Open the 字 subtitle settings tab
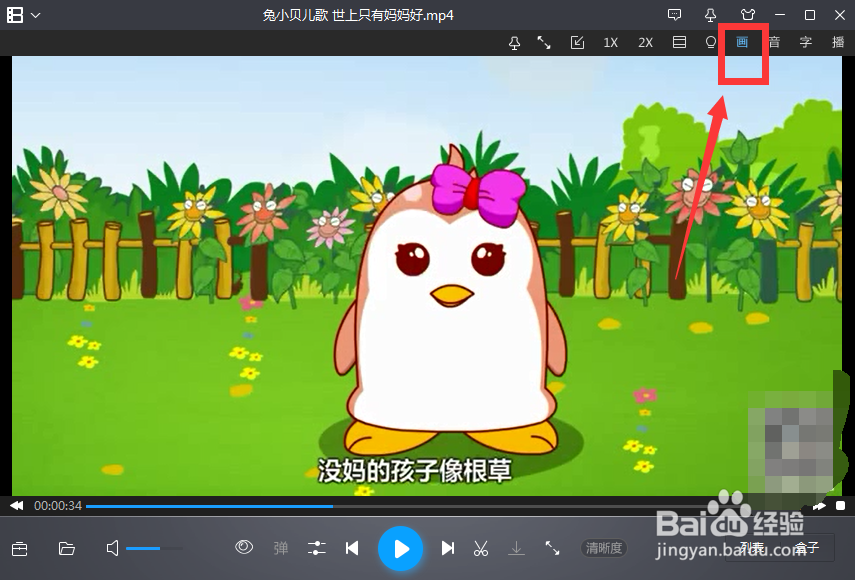Viewport: 855px width, 580px height. point(806,42)
